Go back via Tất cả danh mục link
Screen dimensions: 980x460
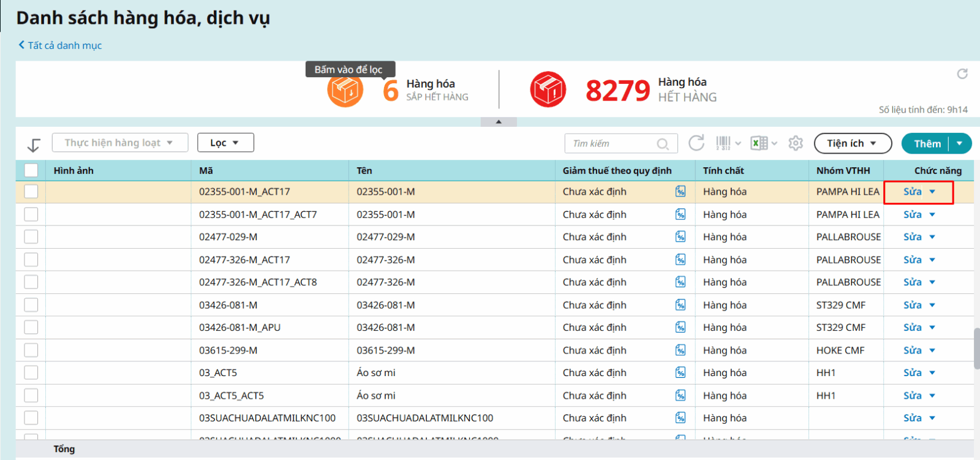pyautogui.click(x=60, y=45)
